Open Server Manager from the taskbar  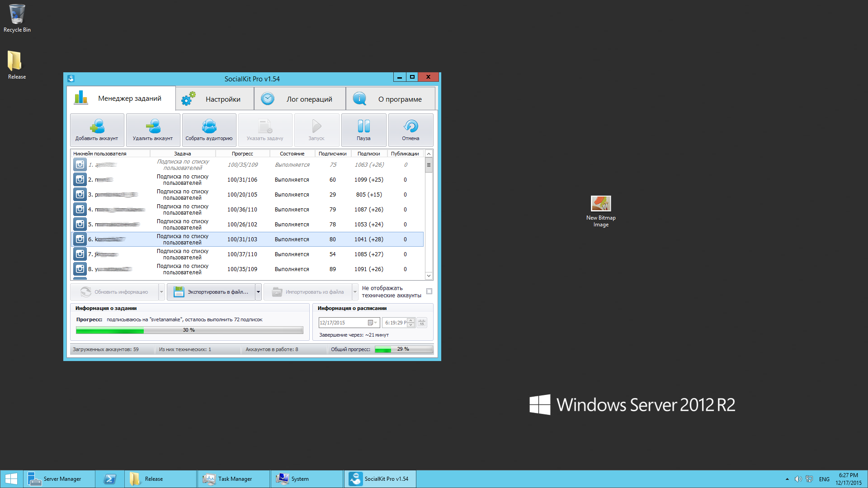[x=59, y=479]
